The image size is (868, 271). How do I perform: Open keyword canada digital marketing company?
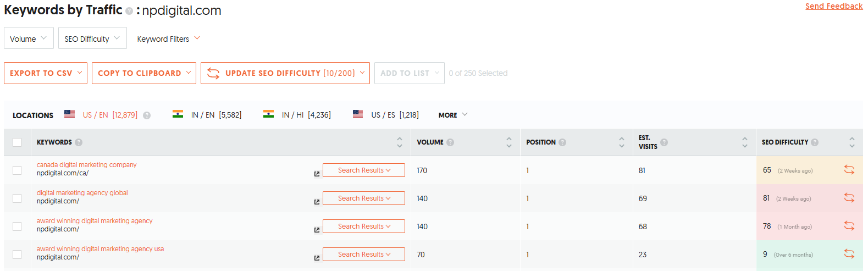(87, 165)
